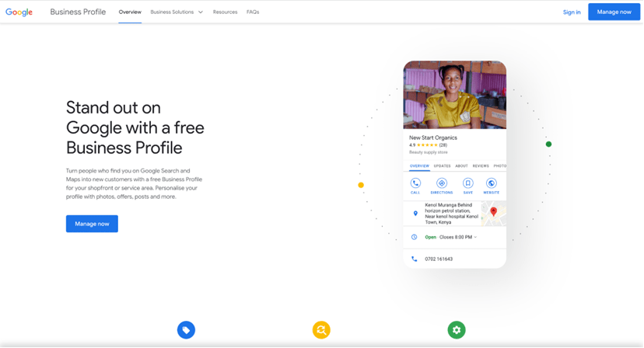Click the yellow search refresh icon

321,330
